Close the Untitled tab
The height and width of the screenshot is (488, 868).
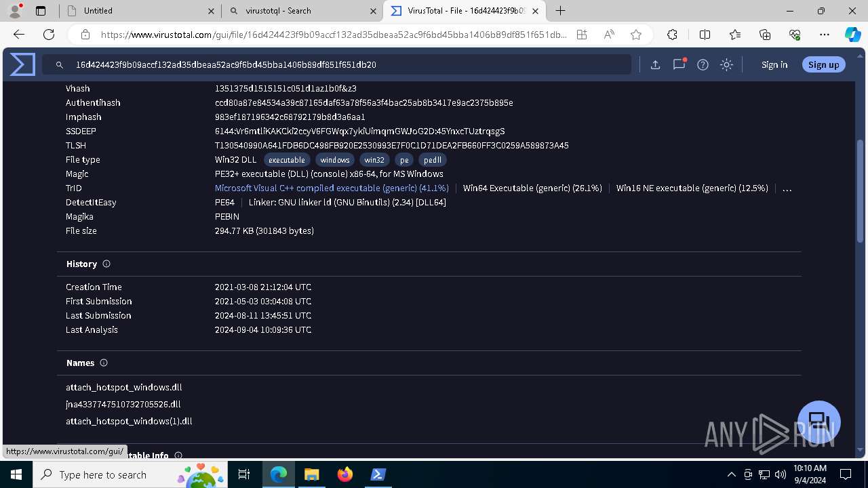coord(211,11)
